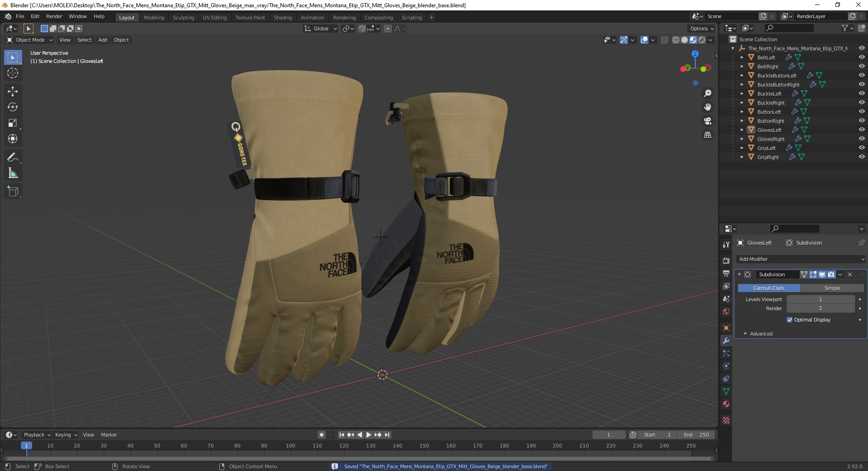868x471 pixels.
Task: Switch to UV Editing workspace tab
Action: [215, 18]
